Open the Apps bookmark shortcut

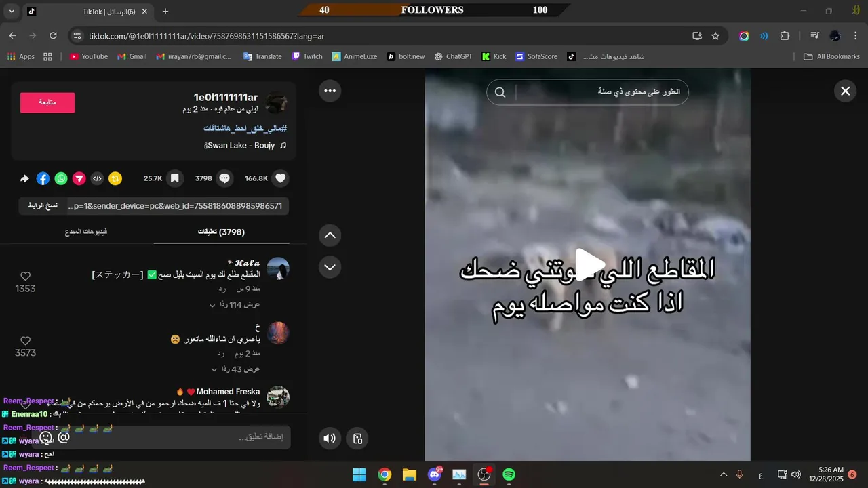(21, 56)
